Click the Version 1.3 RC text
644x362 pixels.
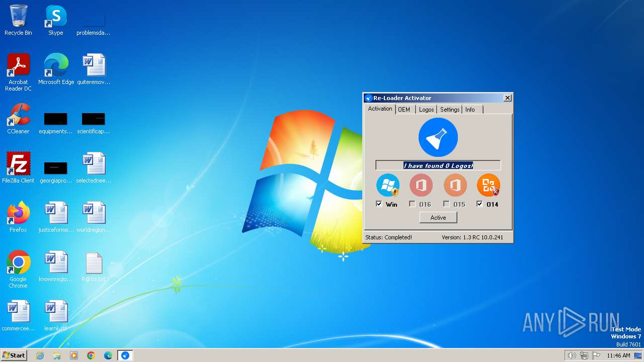coord(472,237)
